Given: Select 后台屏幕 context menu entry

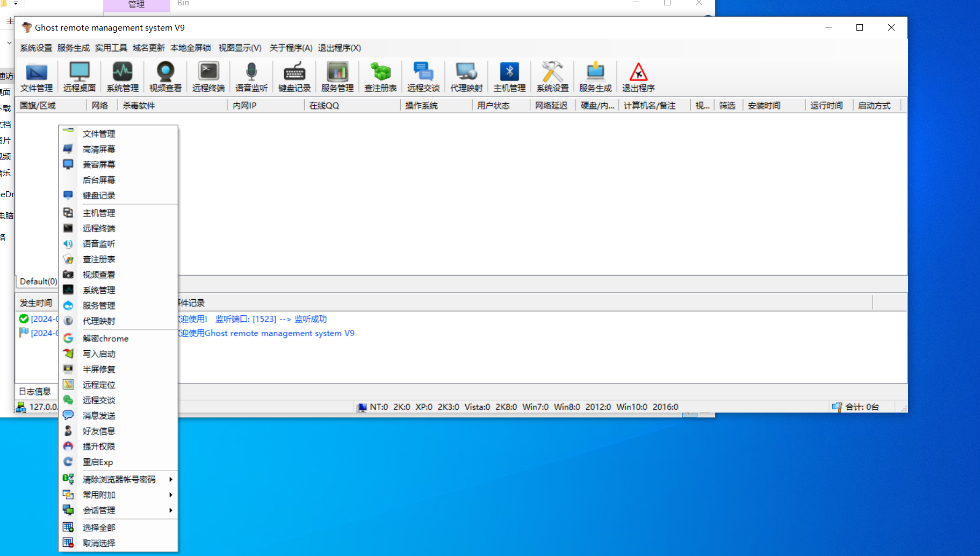Looking at the screenshot, I should click(x=118, y=180).
